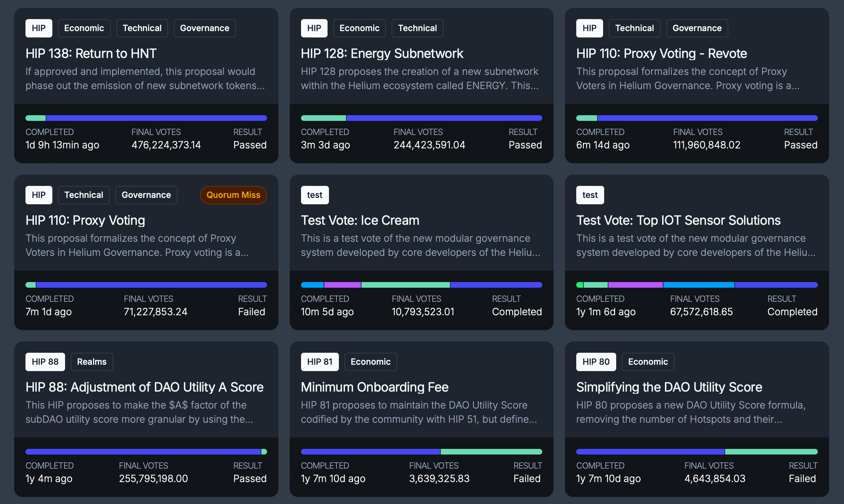Click the HIP 80 tag

(x=596, y=362)
